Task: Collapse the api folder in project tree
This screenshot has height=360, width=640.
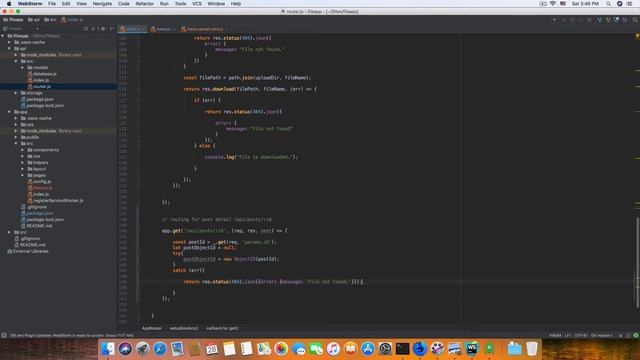Action: [9, 49]
